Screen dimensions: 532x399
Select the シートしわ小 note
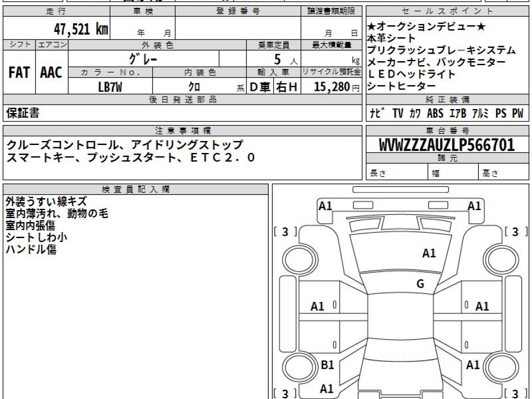(x=36, y=237)
